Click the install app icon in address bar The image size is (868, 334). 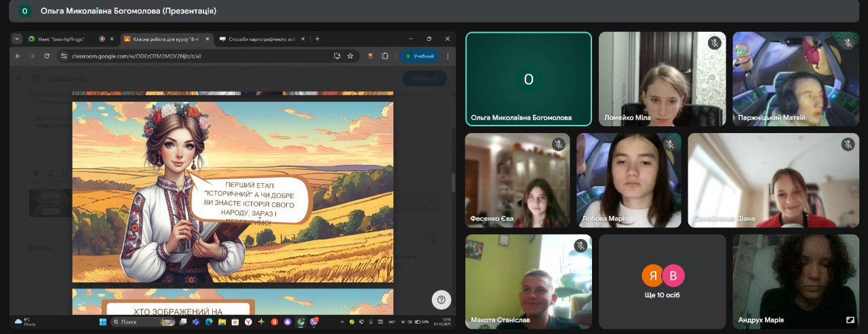click(x=337, y=56)
